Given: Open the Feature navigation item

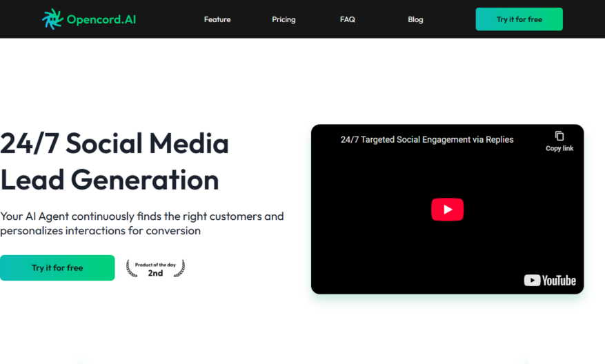Looking at the screenshot, I should pos(217,19).
